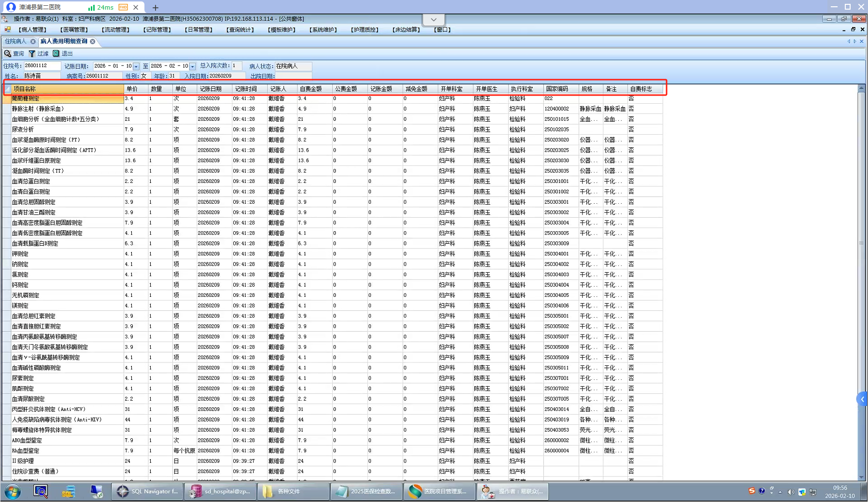Open the start date dropdown for 记账日期
Screen dimensions: 868x502
[136, 67]
